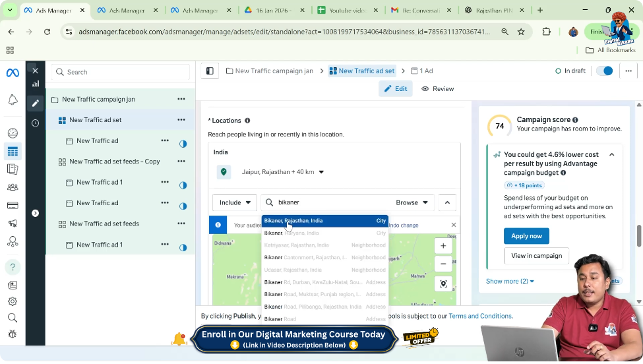Screen dimensions: 643x364
Task: Go to New Traffic campaign jan breadcrumb
Action: [270, 71]
